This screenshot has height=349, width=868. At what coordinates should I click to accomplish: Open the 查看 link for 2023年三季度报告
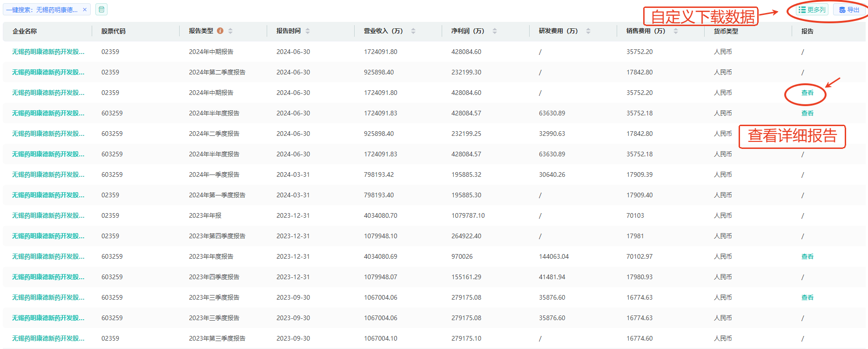pos(807,297)
